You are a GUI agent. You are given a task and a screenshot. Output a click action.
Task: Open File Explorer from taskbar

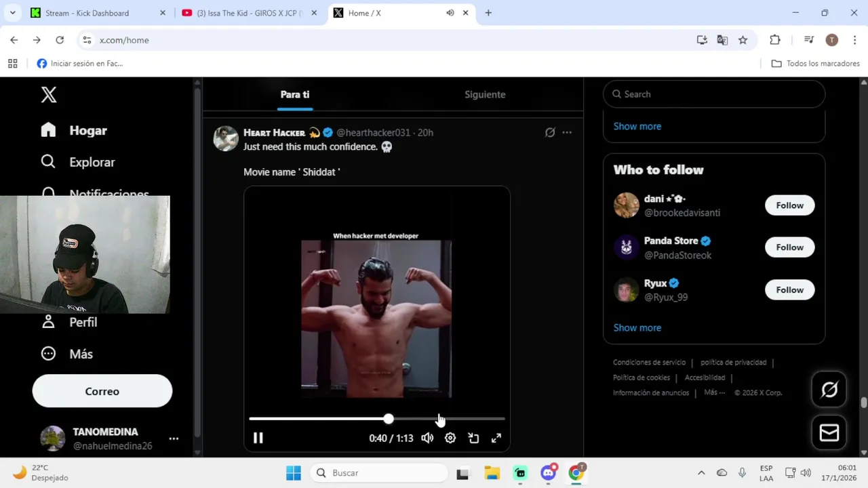[492, 473]
